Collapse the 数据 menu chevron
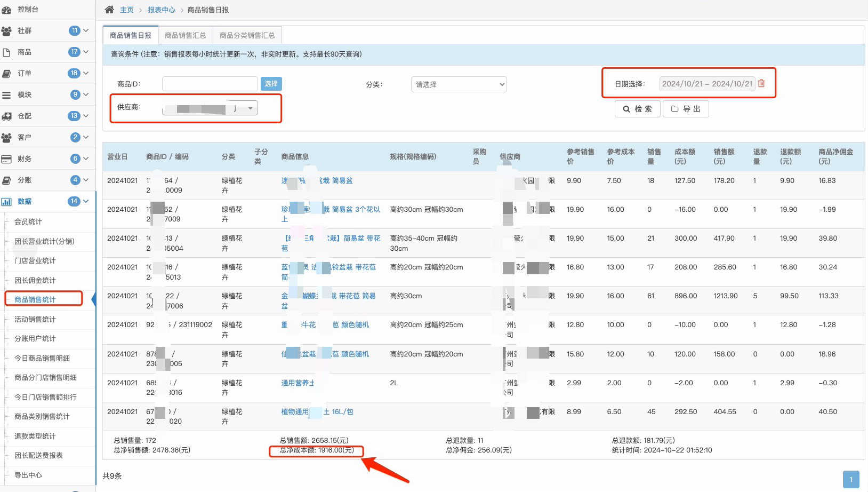868x492 pixels. click(86, 201)
